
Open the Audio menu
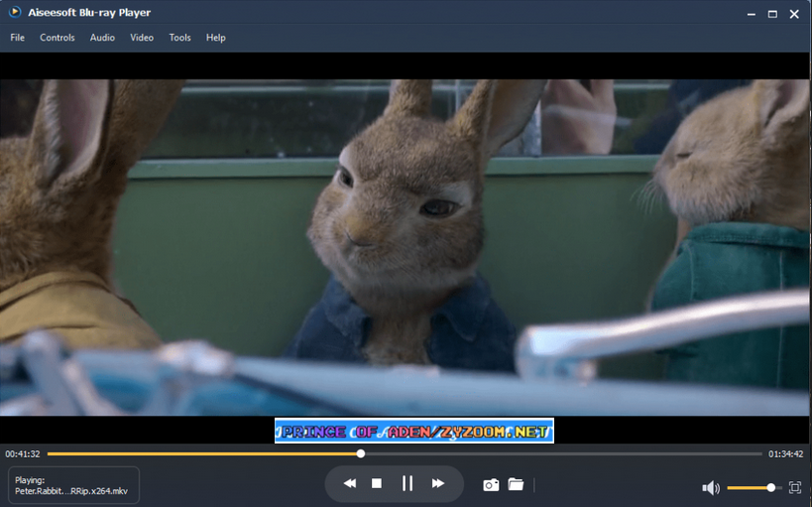point(102,38)
